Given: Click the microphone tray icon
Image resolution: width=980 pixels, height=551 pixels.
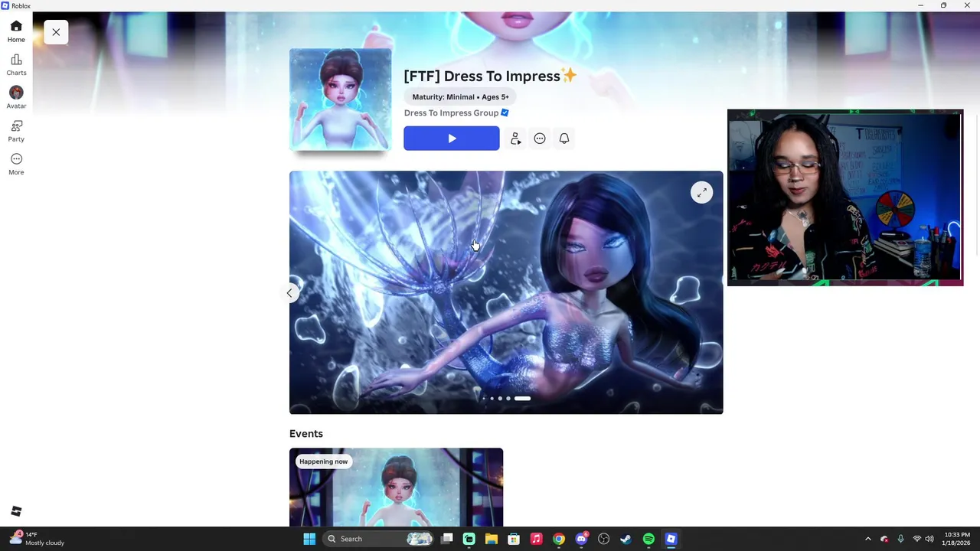Looking at the screenshot, I should click(x=900, y=539).
